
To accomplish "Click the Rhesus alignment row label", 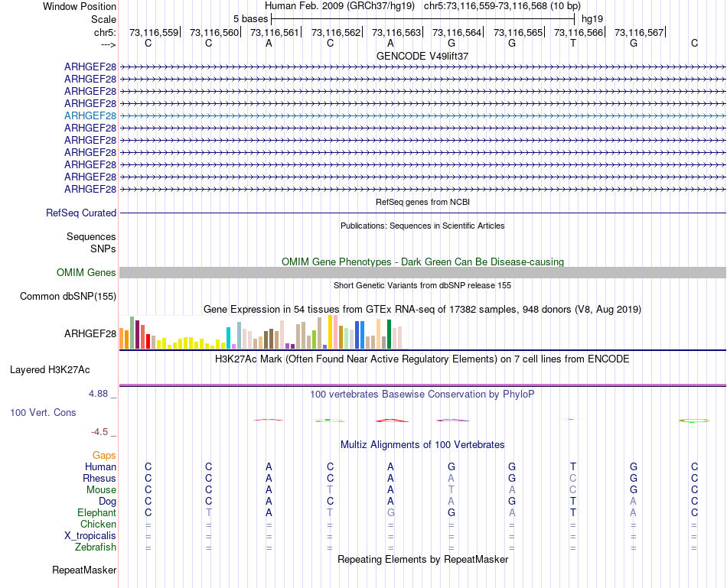I will tap(99, 478).
